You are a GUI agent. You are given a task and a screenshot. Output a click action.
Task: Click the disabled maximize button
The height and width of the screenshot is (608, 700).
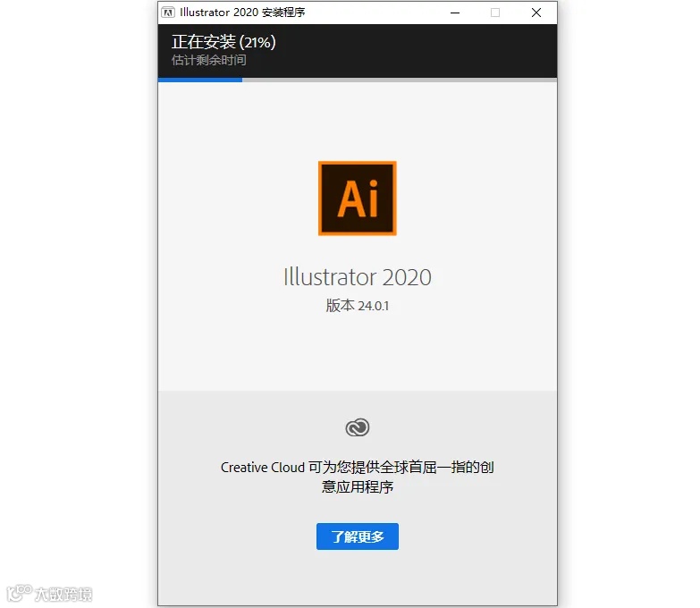coord(495,13)
